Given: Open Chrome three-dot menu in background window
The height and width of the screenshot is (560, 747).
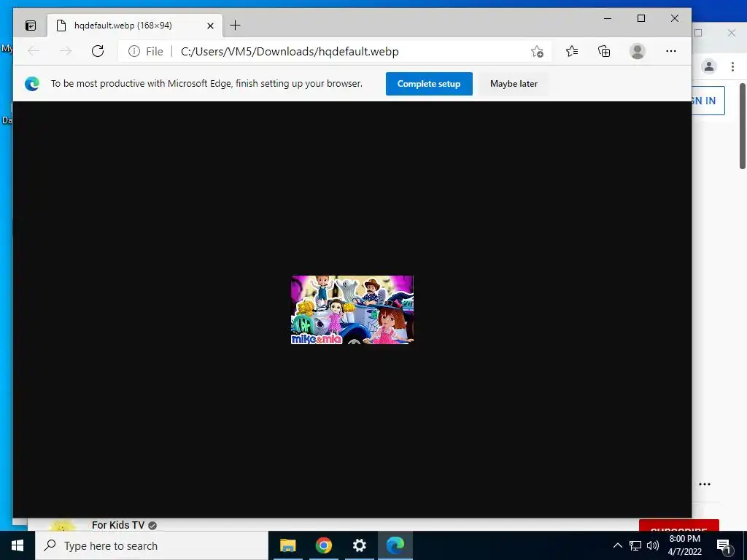Looking at the screenshot, I should click(x=732, y=66).
